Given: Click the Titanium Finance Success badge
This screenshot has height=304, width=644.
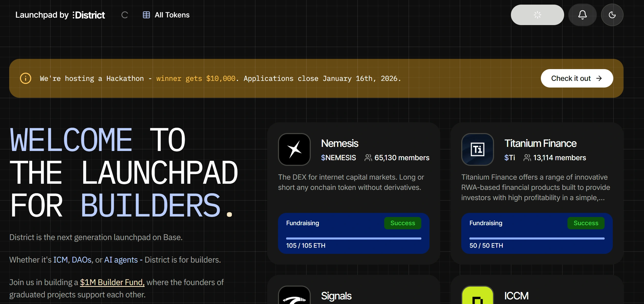Looking at the screenshot, I should coord(586,223).
